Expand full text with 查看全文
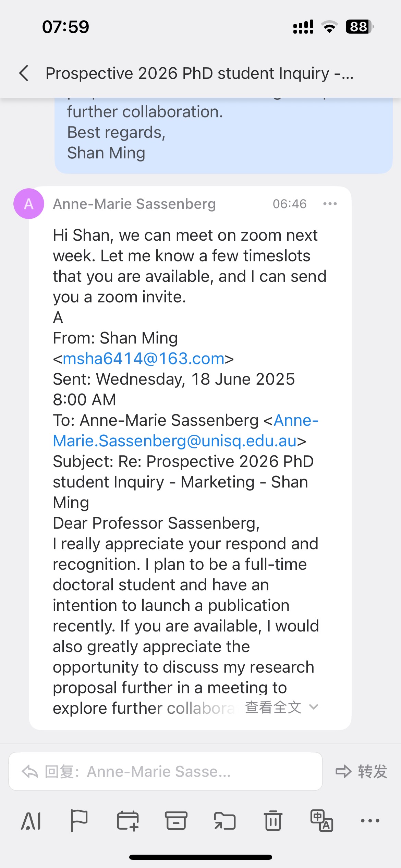 click(x=273, y=707)
